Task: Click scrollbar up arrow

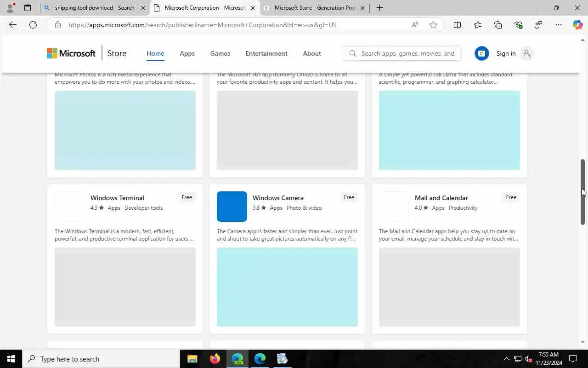Action: pos(582,40)
